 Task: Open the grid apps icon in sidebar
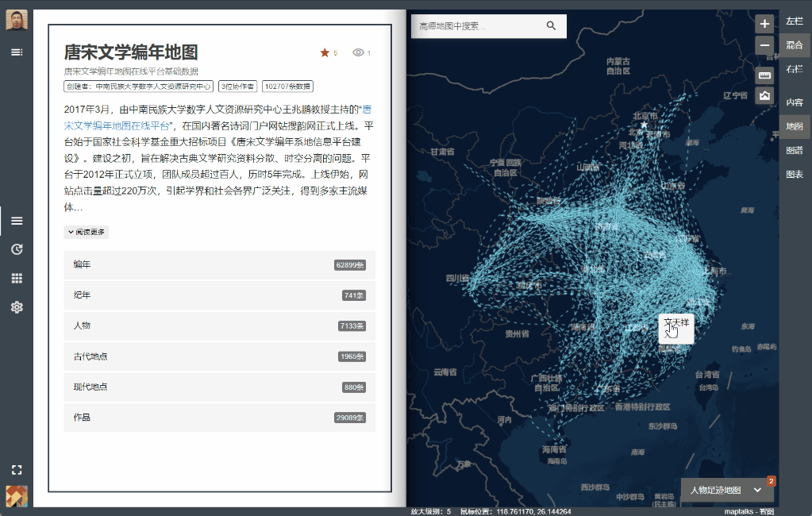pyautogui.click(x=17, y=279)
